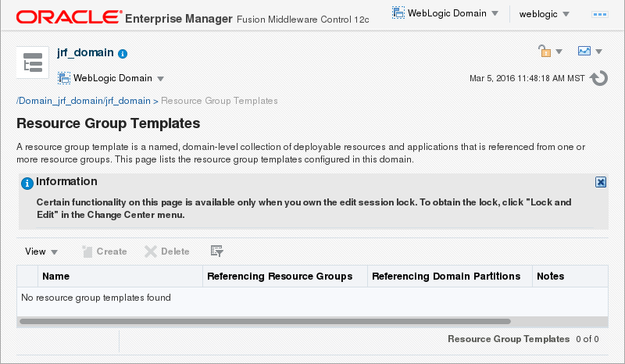This screenshot has width=625, height=364.
Task: Click the jrf_domain target icon
Action: coord(34,63)
